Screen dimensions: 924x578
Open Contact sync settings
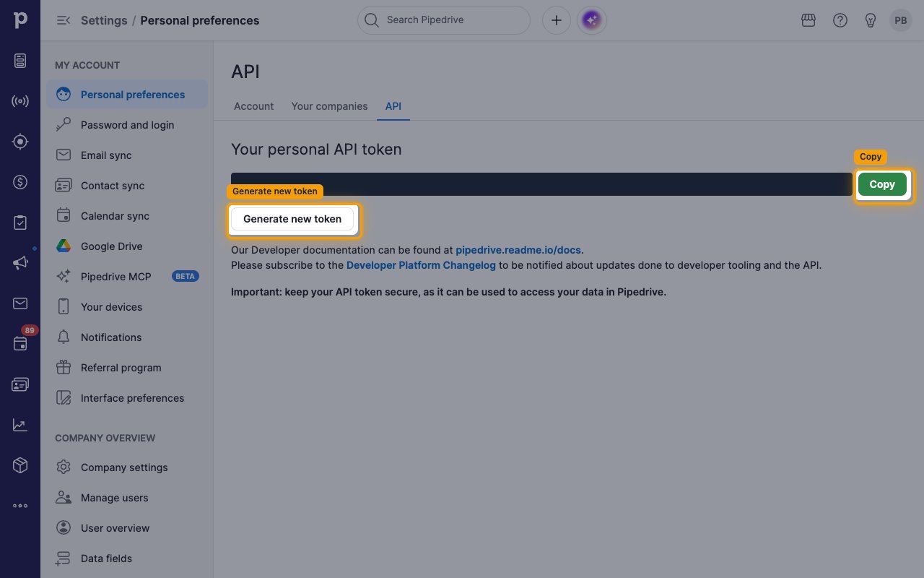point(127,186)
